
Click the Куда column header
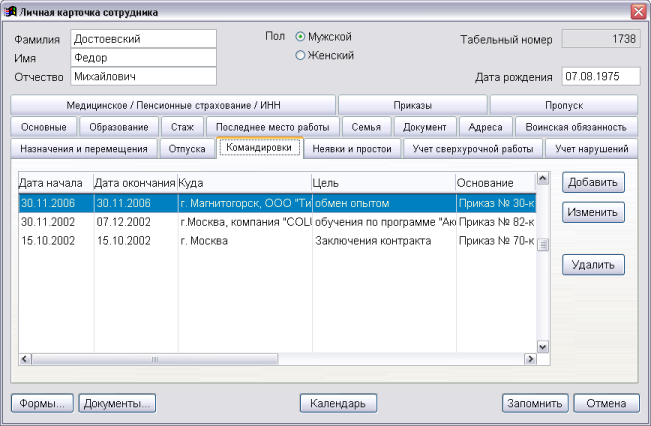243,184
